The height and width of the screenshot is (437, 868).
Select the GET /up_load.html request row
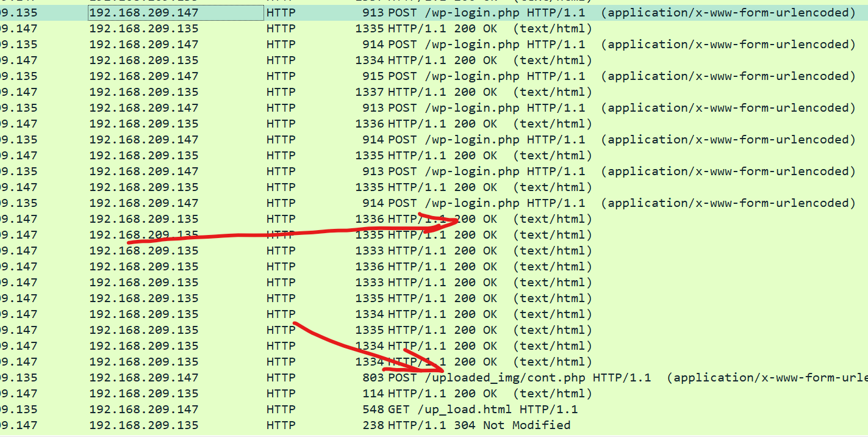coord(434,410)
